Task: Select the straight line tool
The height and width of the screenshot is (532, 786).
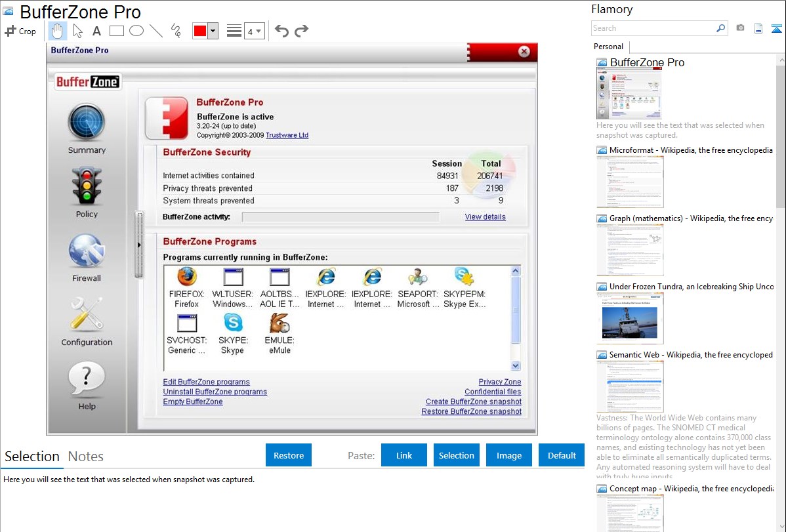Action: point(156,31)
